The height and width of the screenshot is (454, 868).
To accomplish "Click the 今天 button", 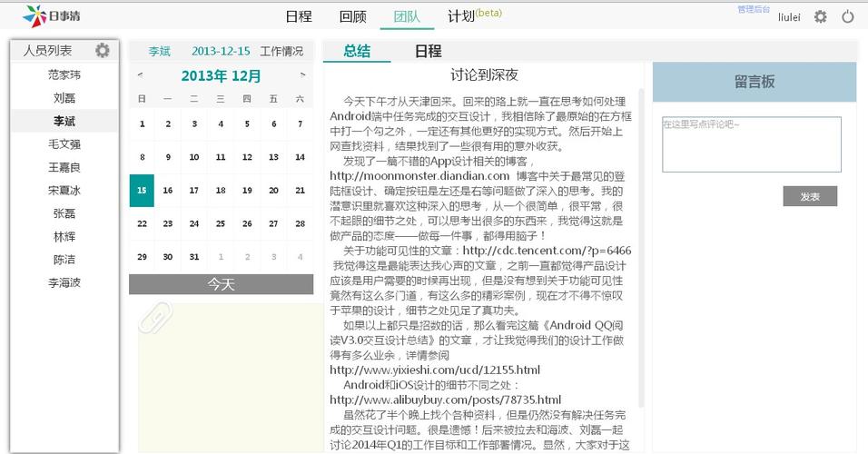I will tap(221, 284).
